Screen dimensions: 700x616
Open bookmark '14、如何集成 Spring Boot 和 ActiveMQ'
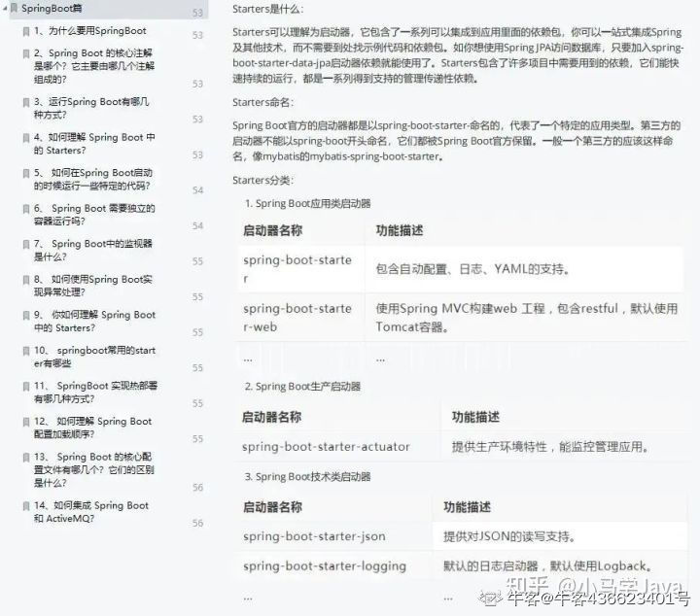[91, 512]
